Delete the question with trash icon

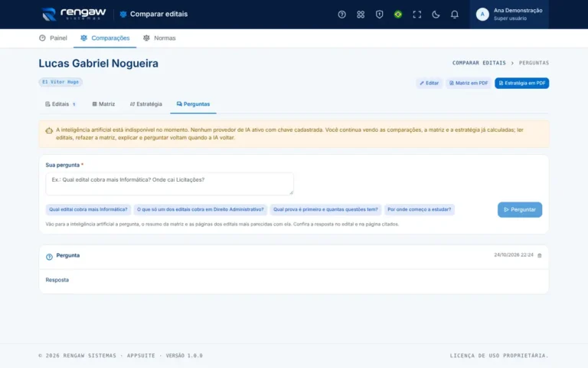coord(540,255)
